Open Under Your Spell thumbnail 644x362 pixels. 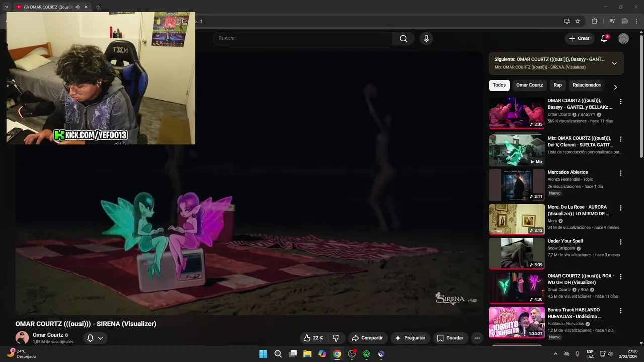517,253
